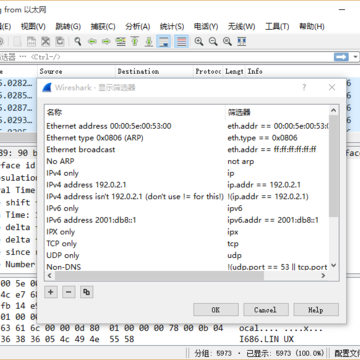Image resolution: width=360 pixels, height=360 pixels.
Task: Add a new filter with the plus button
Action: click(x=51, y=292)
